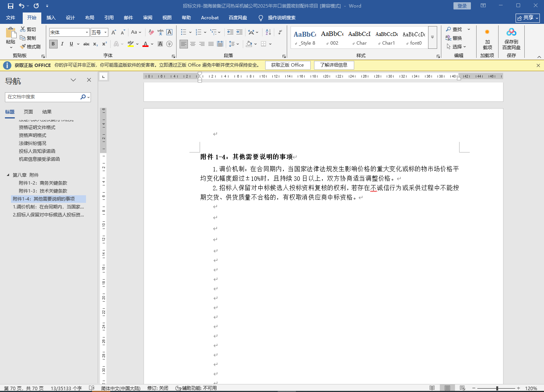Viewport: 544px width, 392px height.
Task: Toggle superscript formatting
Action: (105, 44)
